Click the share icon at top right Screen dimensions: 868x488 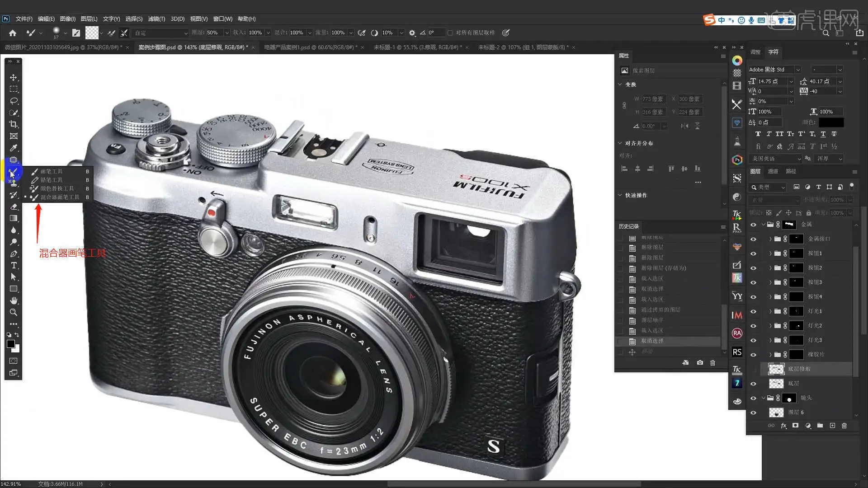click(x=859, y=33)
